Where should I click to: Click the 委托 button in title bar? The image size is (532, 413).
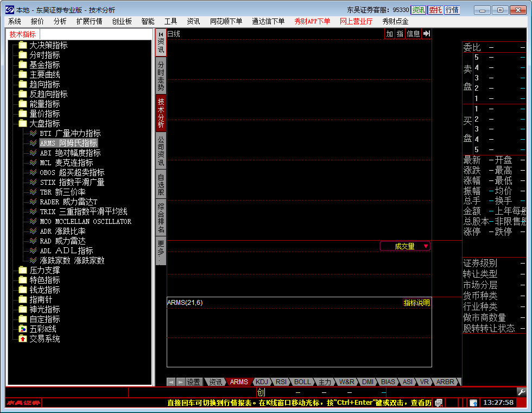[x=435, y=10]
